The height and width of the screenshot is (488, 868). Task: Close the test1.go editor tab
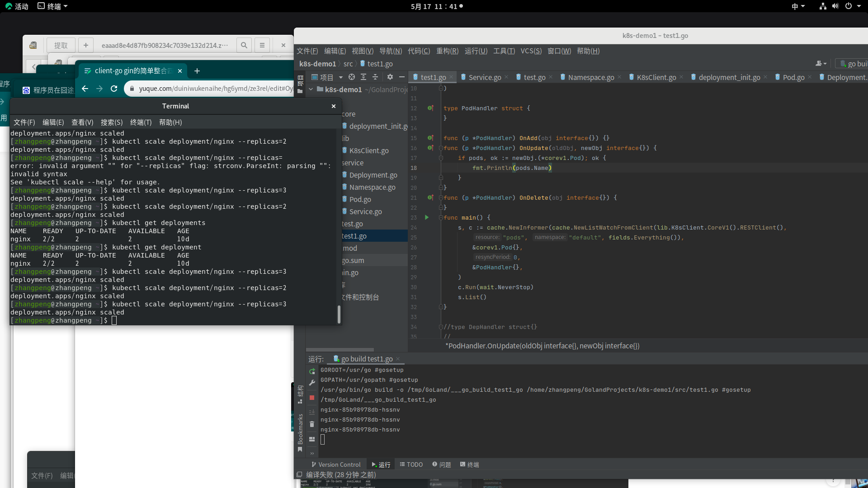click(x=451, y=77)
